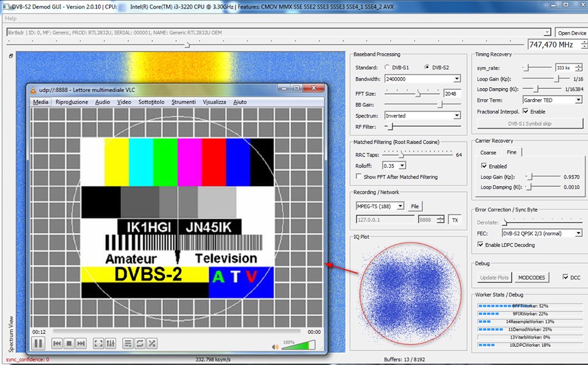Open the Strumenti menu in VLC

click(183, 102)
